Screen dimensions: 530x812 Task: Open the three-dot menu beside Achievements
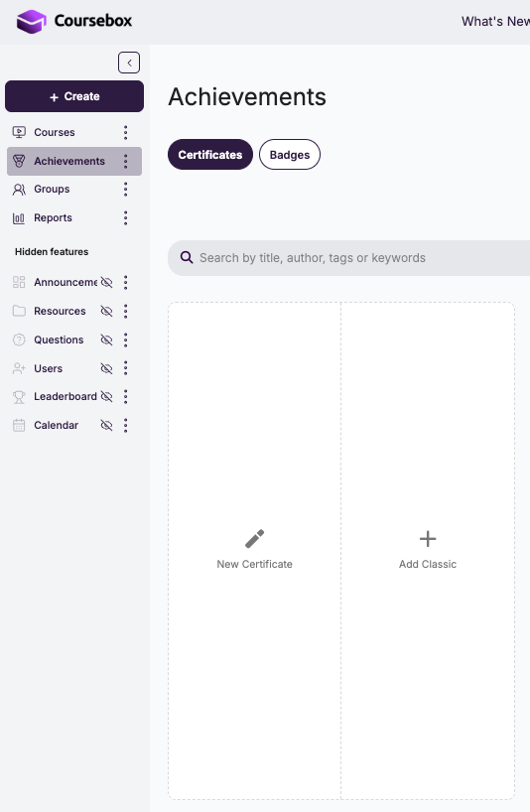tap(125, 161)
